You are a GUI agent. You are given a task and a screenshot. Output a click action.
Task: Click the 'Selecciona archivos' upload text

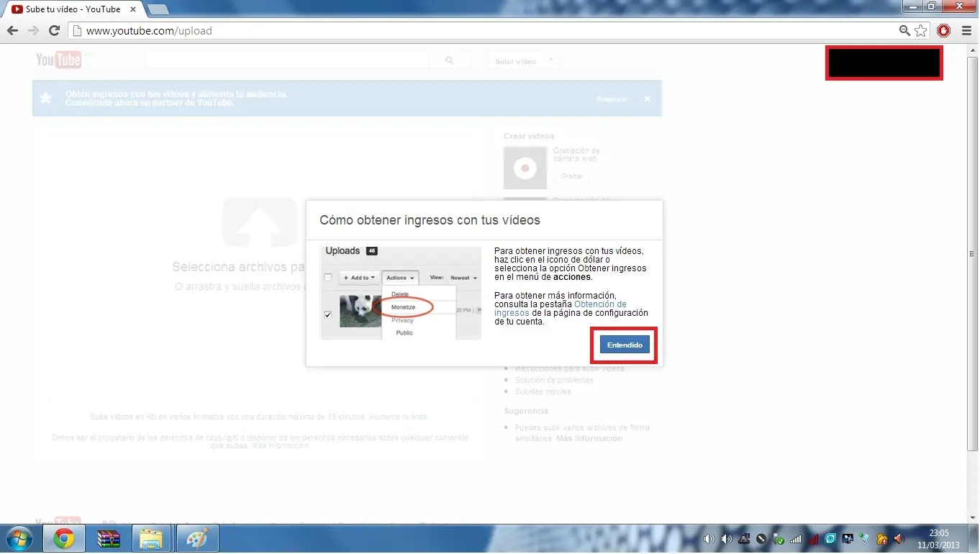[240, 267]
